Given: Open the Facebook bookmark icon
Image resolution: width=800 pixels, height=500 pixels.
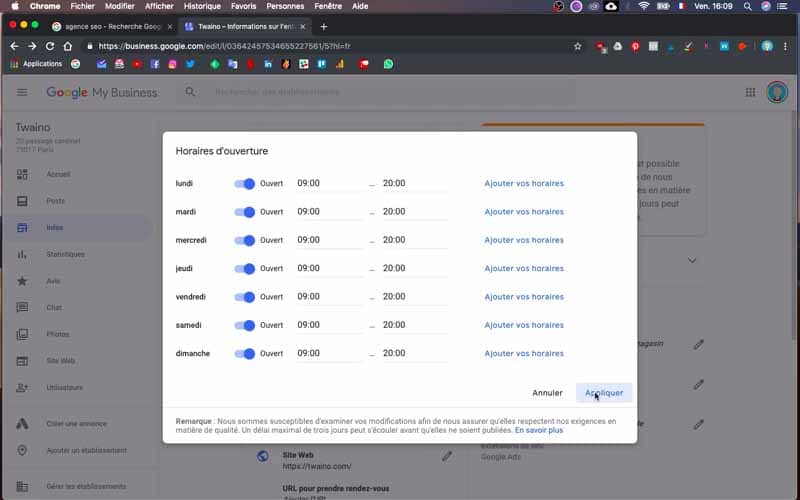Looking at the screenshot, I should pos(155,64).
